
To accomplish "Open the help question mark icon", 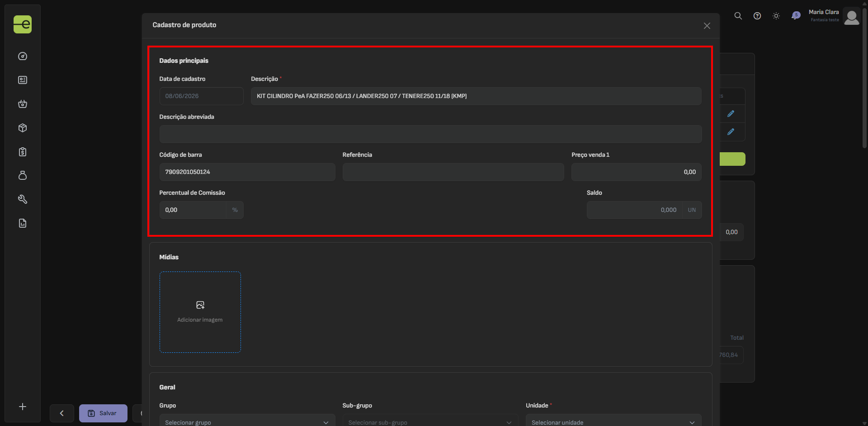I will [x=757, y=16].
